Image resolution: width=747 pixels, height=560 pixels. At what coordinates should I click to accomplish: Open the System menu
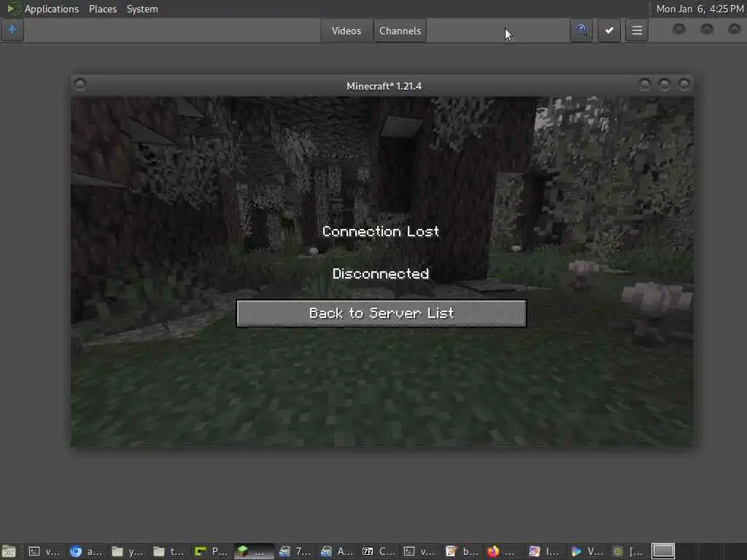coord(142,9)
